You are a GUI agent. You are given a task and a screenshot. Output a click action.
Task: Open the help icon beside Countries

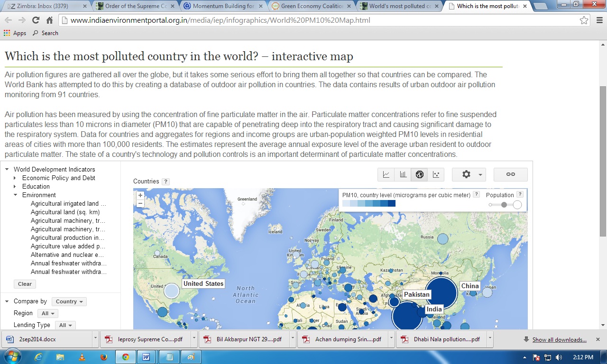pos(166,182)
